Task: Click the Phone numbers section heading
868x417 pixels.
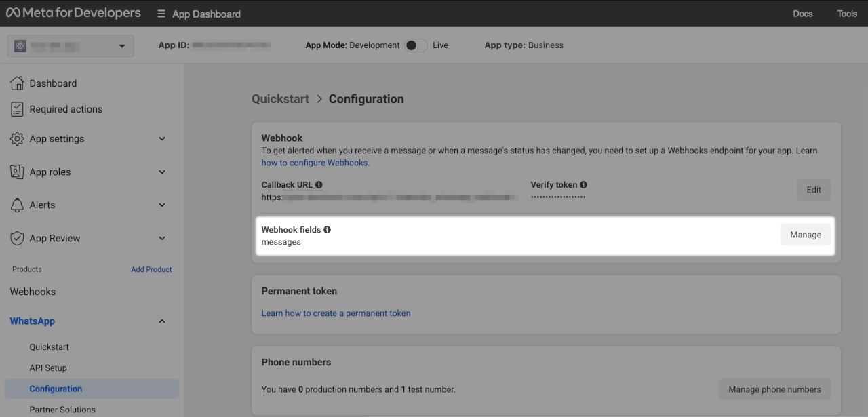Action: click(296, 362)
